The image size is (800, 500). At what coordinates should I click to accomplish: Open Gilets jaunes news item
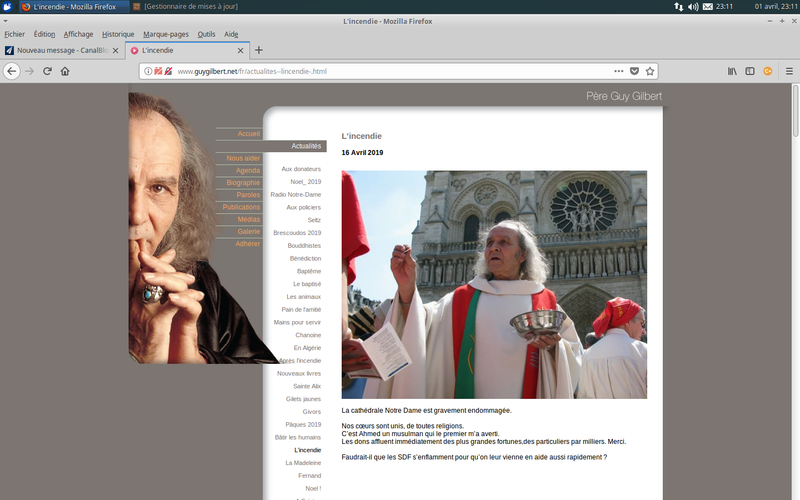[304, 399]
